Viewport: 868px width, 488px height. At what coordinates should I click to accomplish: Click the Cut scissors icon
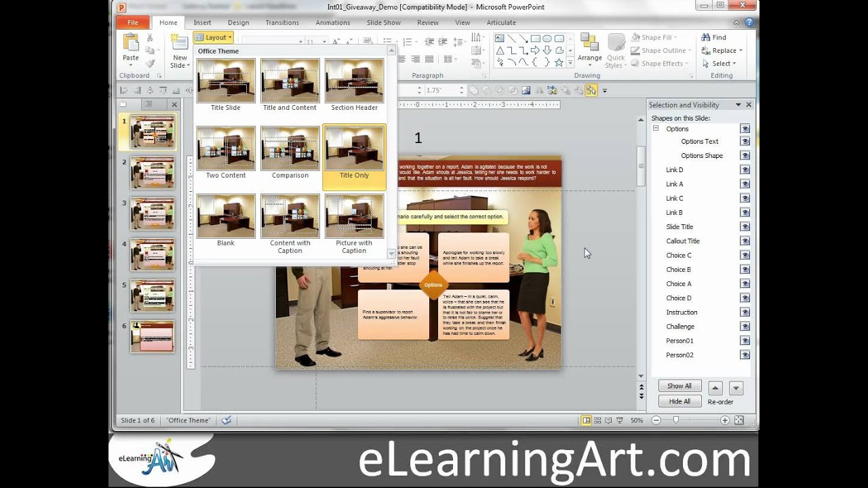tap(150, 38)
